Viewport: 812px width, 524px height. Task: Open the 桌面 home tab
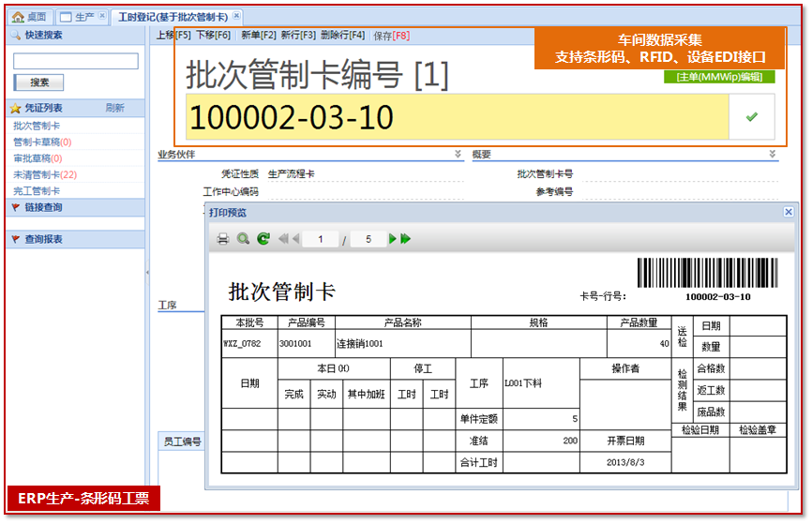tap(29, 17)
